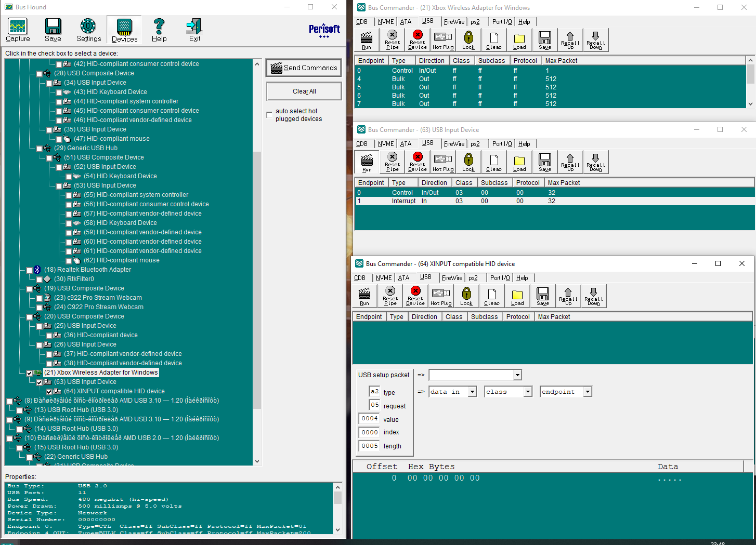Enable auto select hot plugged devices checkbox
Screen dimensions: 756x545
coord(269,115)
